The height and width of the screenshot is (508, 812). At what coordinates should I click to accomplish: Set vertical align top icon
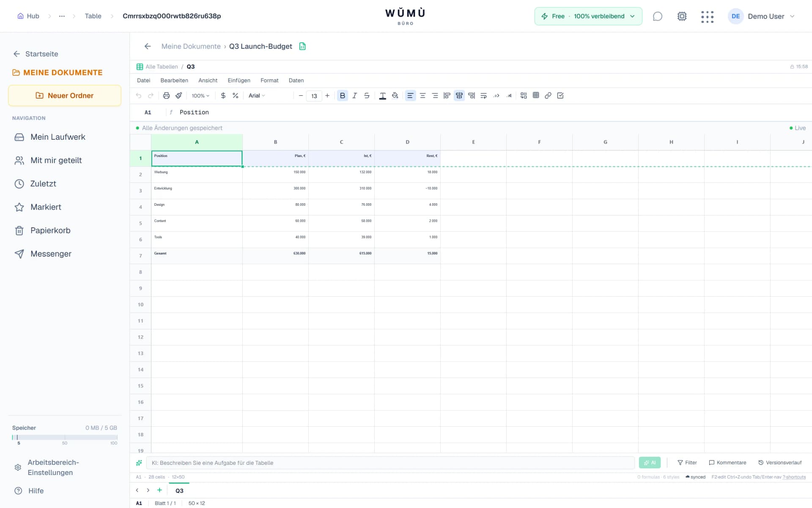[x=447, y=96]
